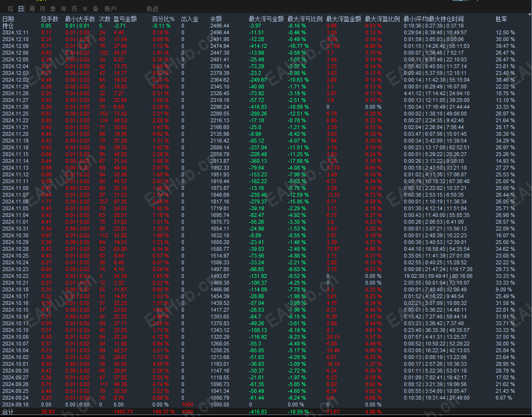Select the 2024.10.28 date cell
This screenshot has height=417, width=532.
(15, 249)
